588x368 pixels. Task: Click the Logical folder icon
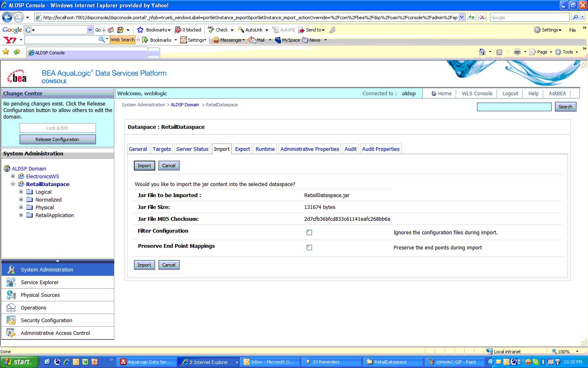click(x=29, y=192)
